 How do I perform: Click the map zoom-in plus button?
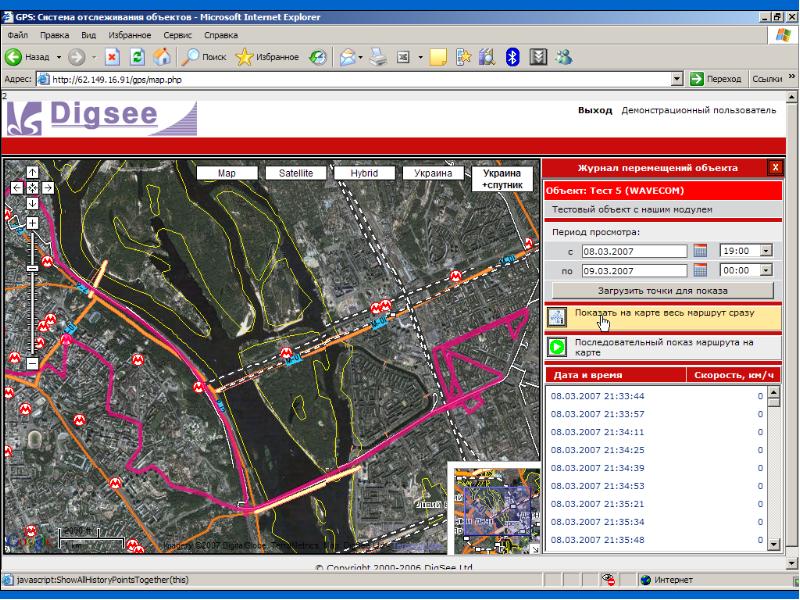click(32, 223)
